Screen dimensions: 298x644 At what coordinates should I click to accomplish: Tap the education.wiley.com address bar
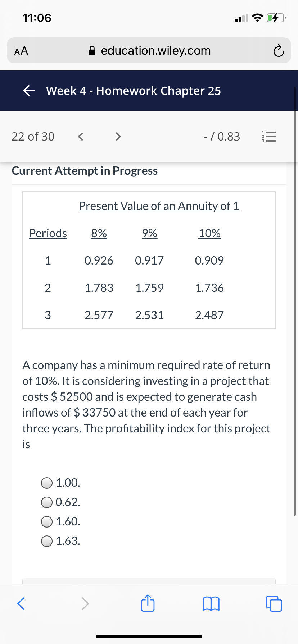click(149, 50)
